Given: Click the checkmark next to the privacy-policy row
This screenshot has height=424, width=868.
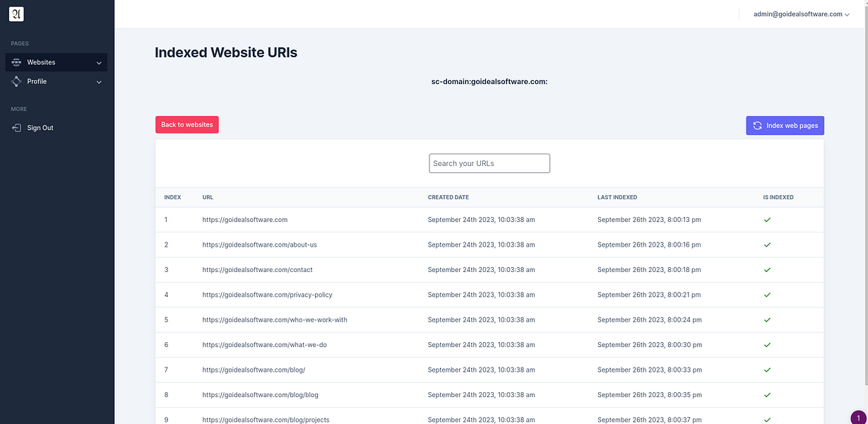Looking at the screenshot, I should tap(766, 294).
